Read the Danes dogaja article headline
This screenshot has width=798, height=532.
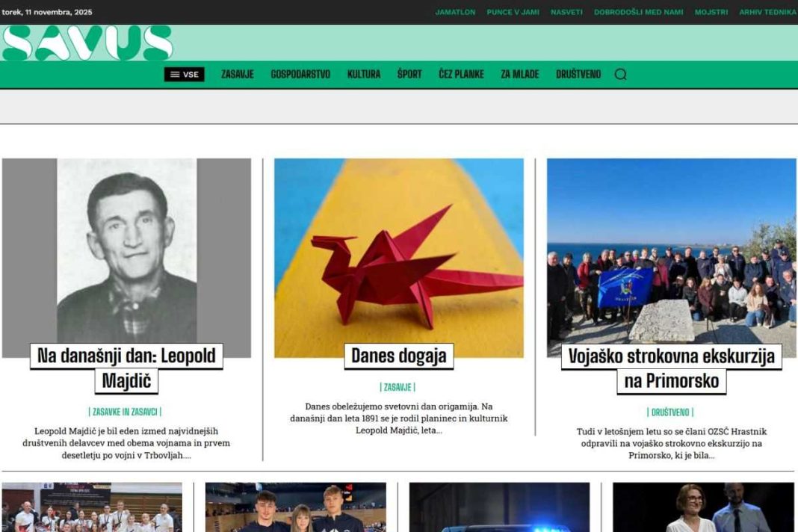pyautogui.click(x=398, y=356)
